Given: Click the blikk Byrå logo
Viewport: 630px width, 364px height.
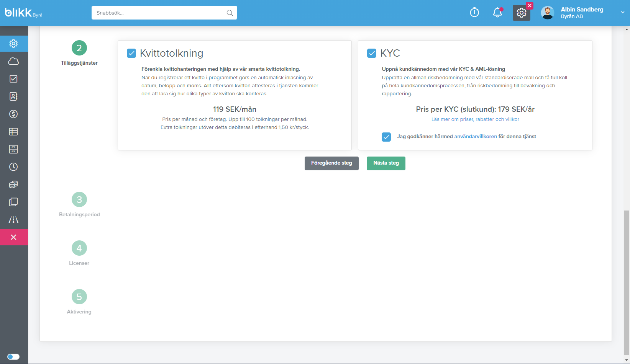Looking at the screenshot, I should tap(23, 13).
